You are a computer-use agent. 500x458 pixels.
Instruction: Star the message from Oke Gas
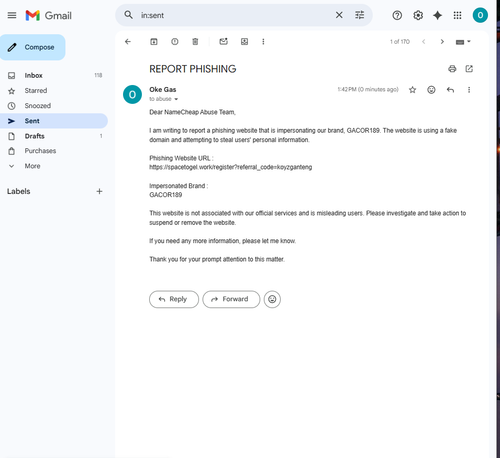[412, 90]
